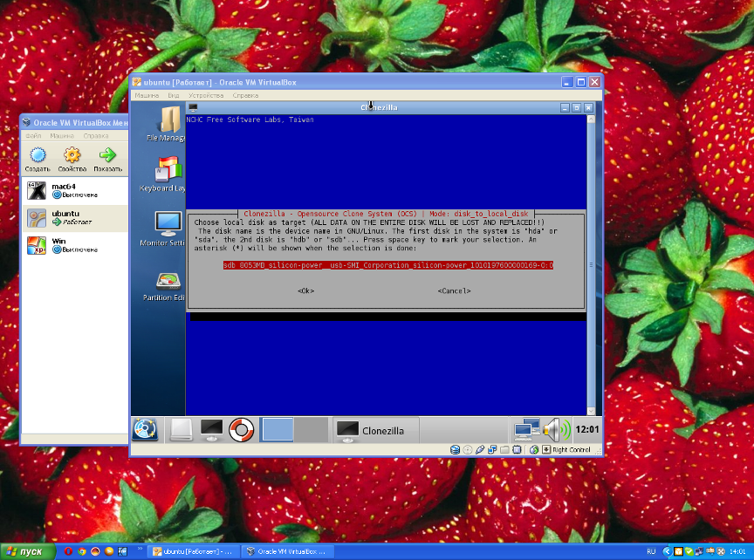Click VirtualBox mouse integration indicator
The width and height of the screenshot is (754, 560).
point(534,450)
